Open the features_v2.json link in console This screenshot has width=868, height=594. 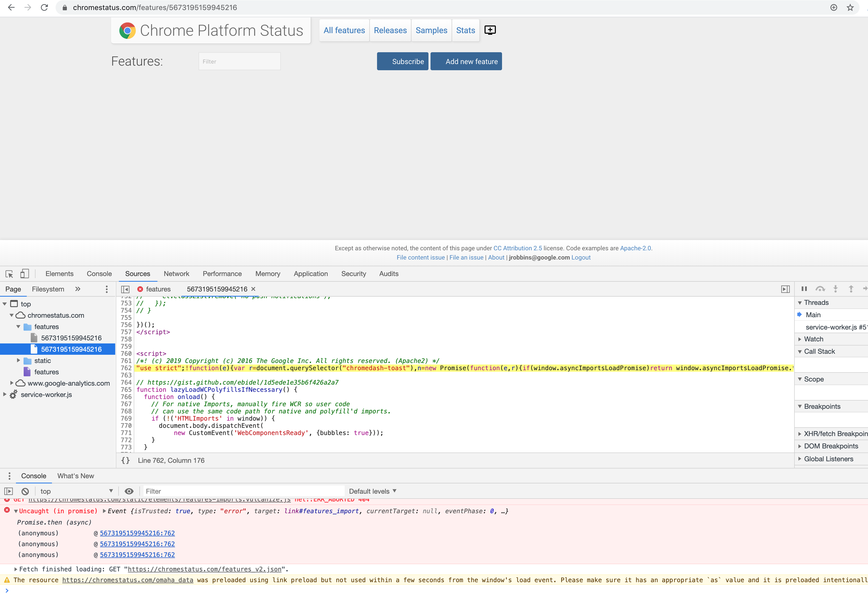[x=205, y=569]
